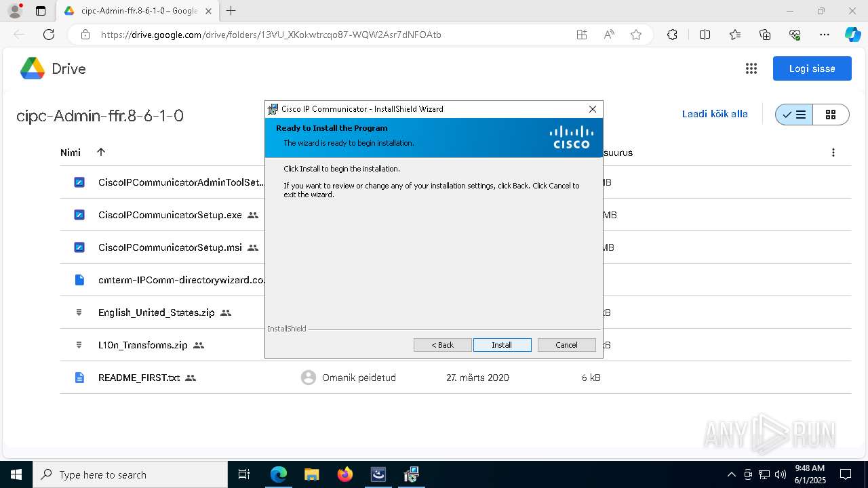Image resolution: width=868 pixels, height=488 pixels.
Task: Open English_United_States.zip file
Action: pyautogui.click(x=156, y=312)
